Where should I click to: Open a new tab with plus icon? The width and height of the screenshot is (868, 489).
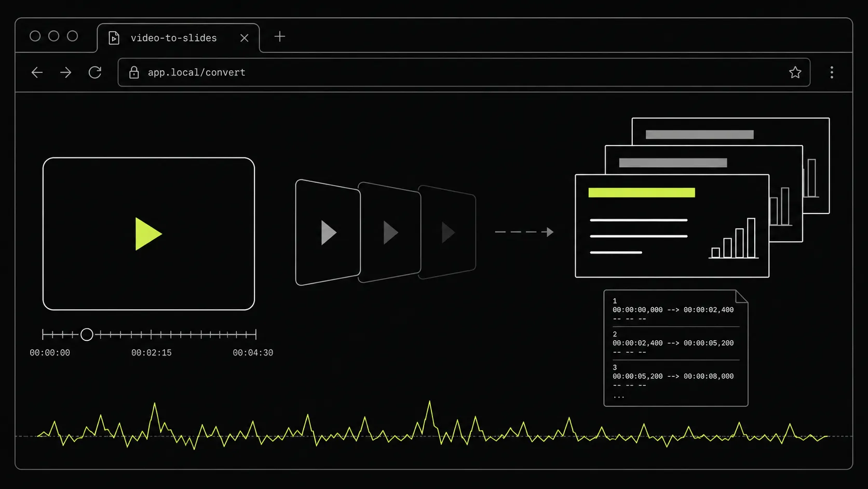click(280, 36)
